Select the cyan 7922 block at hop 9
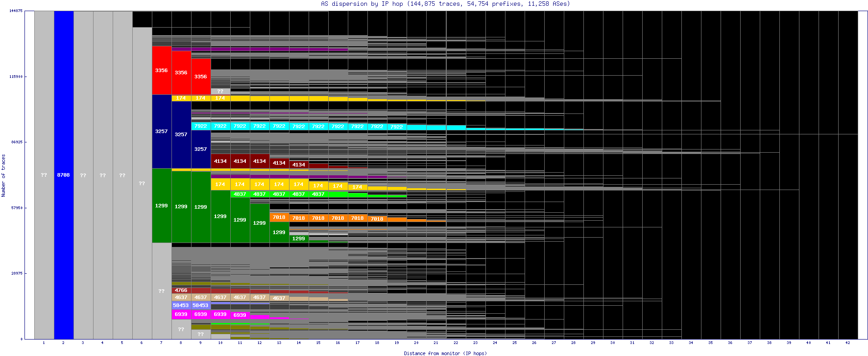This screenshot has width=868, height=356. 201,126
